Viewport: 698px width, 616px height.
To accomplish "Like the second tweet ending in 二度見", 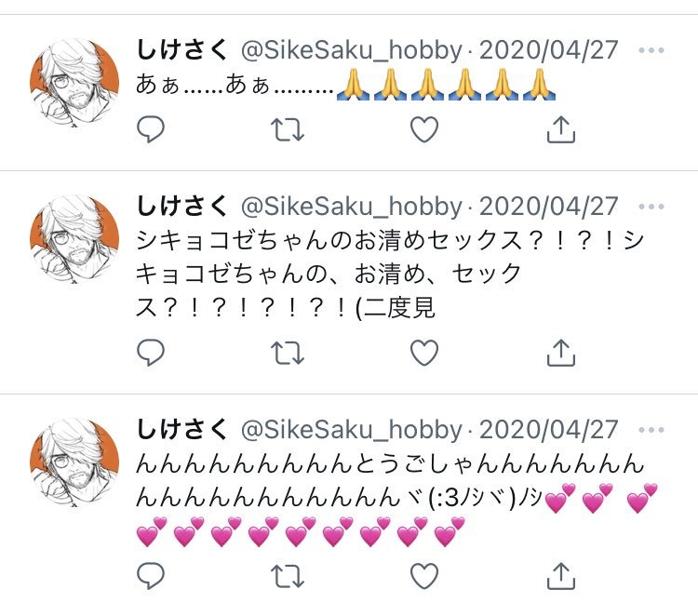I will coord(424,353).
